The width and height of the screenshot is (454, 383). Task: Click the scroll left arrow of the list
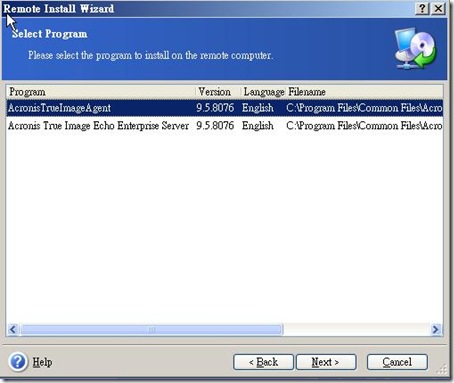[x=13, y=330]
